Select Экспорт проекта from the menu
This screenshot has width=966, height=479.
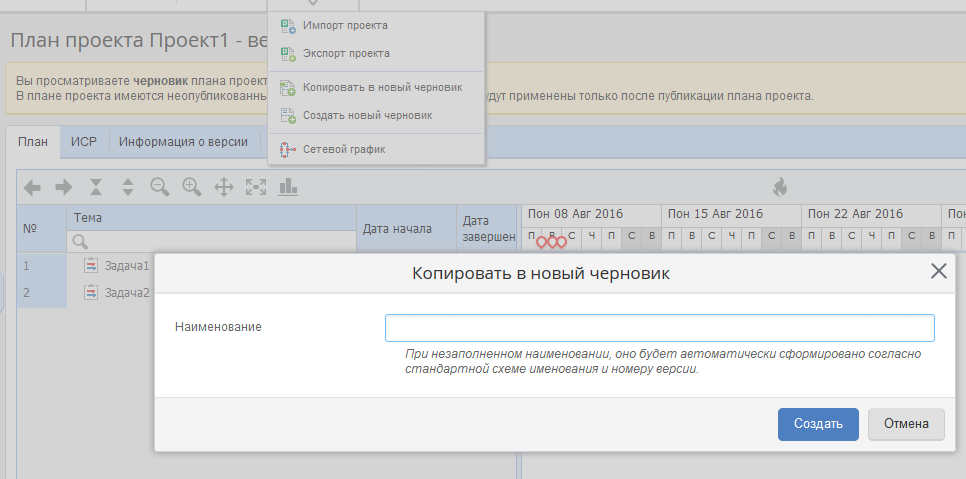point(346,53)
